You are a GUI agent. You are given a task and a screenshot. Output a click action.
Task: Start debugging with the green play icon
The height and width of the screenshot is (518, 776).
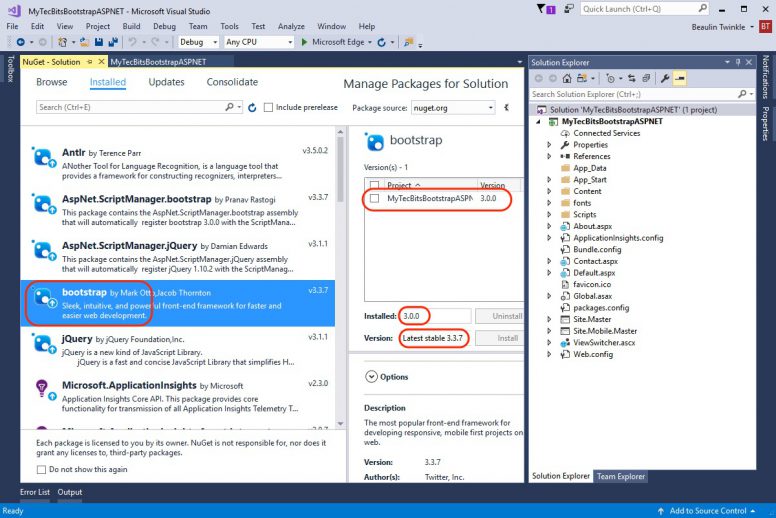point(304,42)
